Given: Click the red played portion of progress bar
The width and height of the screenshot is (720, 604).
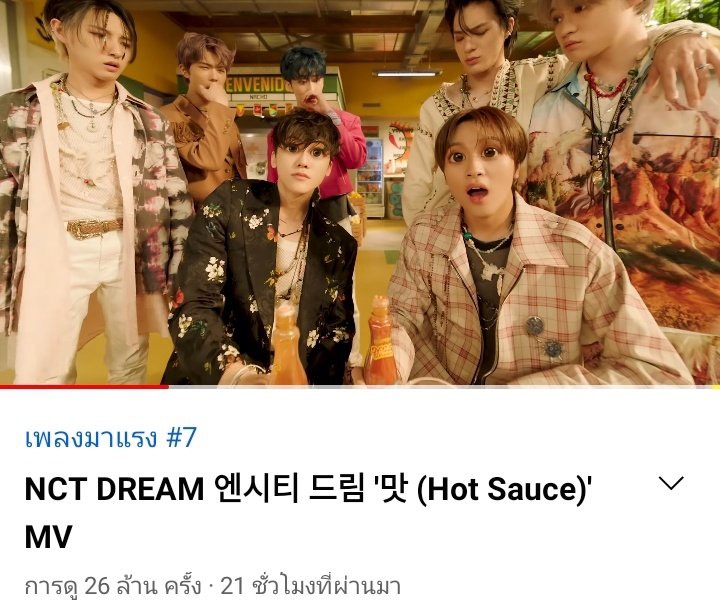Looking at the screenshot, I should point(84,387).
